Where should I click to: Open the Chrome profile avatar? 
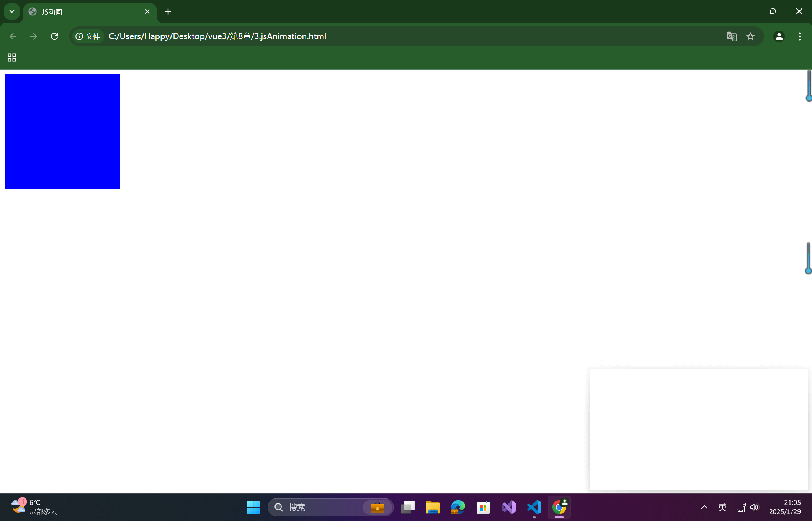779,36
